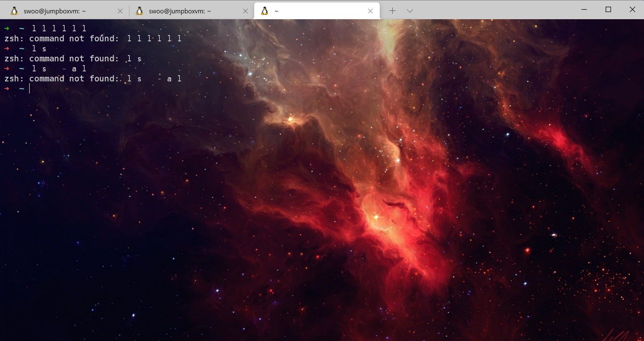Click Tux penguin icon on second tab
The height and width of the screenshot is (341, 644).
pos(139,11)
